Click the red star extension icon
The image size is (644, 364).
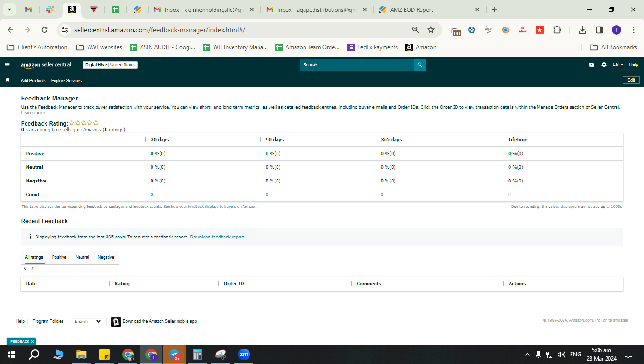click(540, 30)
